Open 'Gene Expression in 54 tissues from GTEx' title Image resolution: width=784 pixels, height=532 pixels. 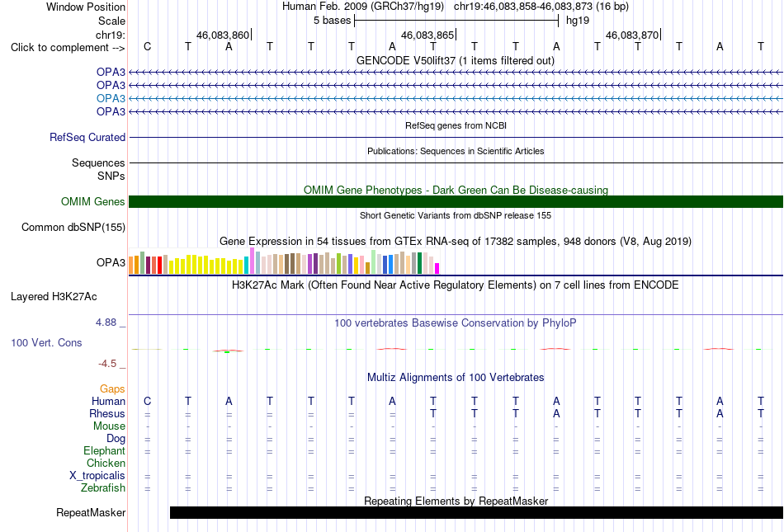[456, 242]
